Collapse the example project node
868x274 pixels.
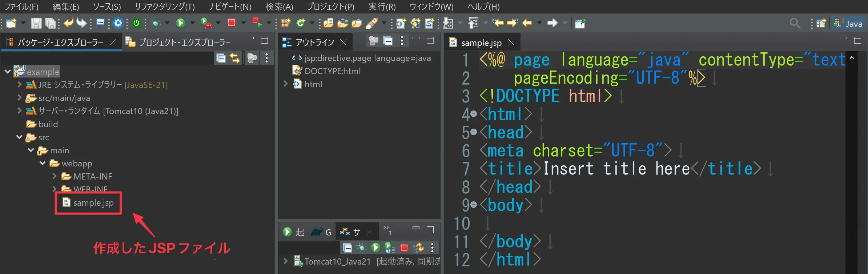8,72
